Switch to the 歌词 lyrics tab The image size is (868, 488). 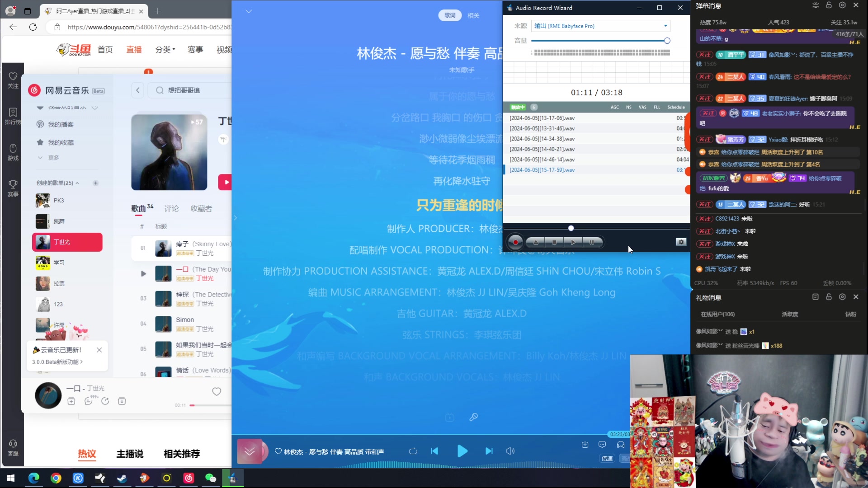[450, 15]
